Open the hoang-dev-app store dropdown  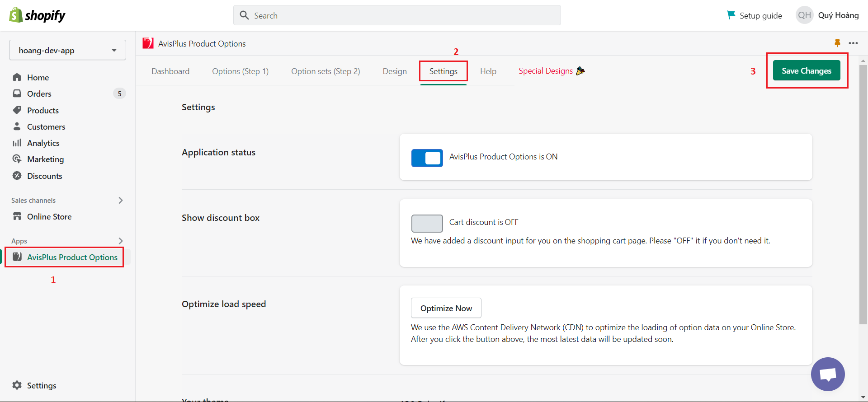[x=67, y=50]
